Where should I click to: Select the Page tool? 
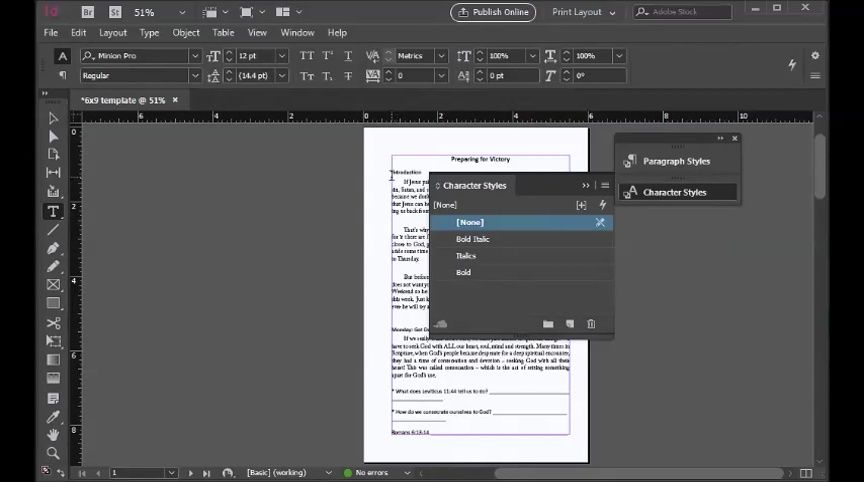coord(53,154)
